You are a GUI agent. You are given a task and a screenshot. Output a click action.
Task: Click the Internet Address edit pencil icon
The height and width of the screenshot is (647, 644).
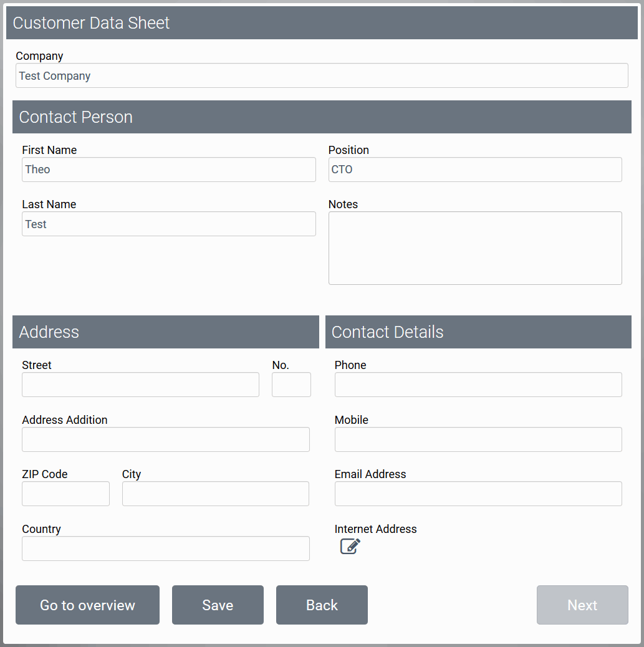[350, 547]
